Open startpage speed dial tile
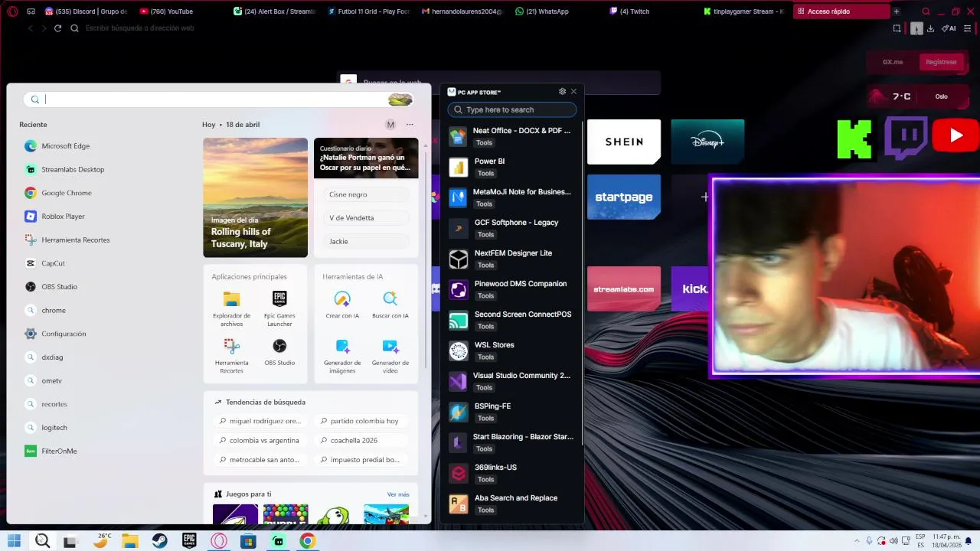 tap(624, 197)
